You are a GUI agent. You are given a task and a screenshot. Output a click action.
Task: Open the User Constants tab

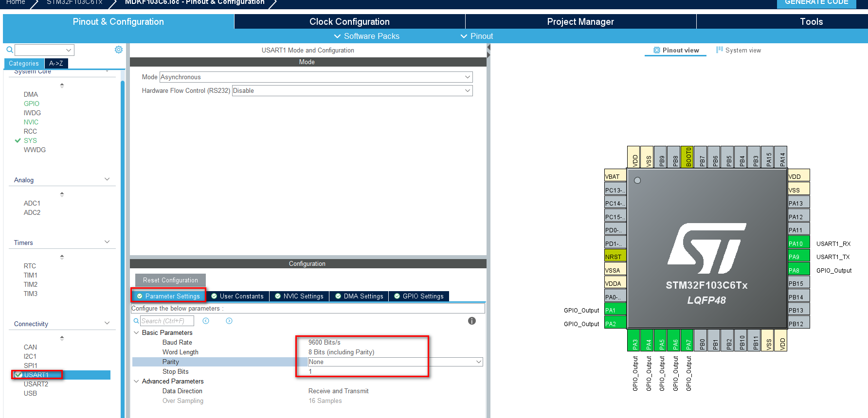point(237,296)
